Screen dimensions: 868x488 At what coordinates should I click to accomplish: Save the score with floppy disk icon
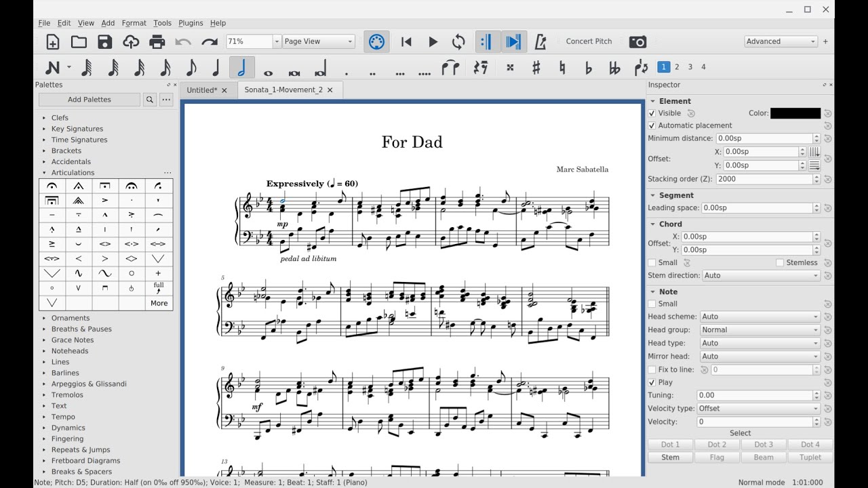(104, 42)
